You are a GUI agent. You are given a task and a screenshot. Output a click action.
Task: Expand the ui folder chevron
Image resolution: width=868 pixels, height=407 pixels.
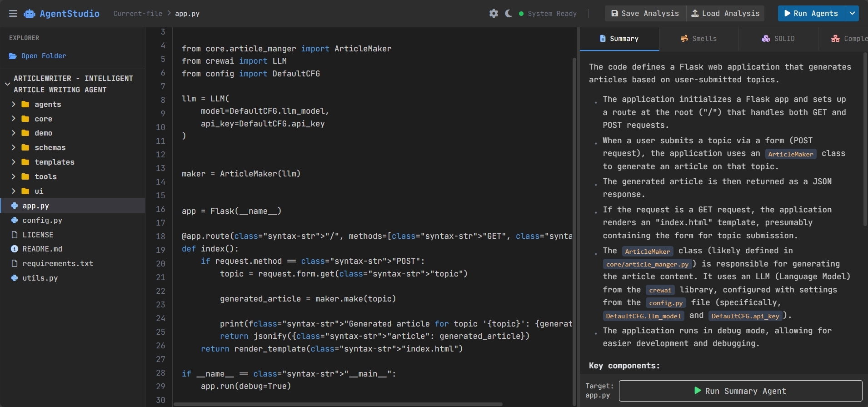click(14, 191)
